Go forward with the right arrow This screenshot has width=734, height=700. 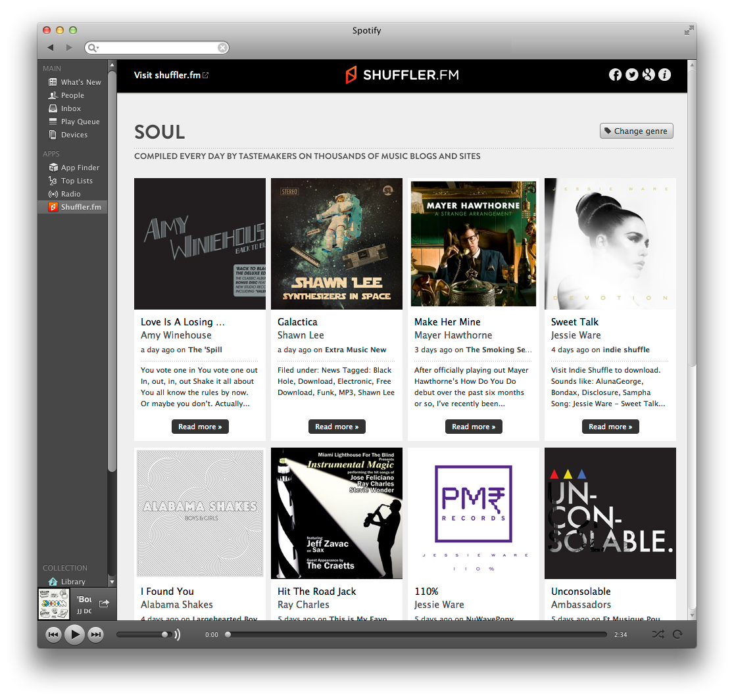click(x=69, y=47)
